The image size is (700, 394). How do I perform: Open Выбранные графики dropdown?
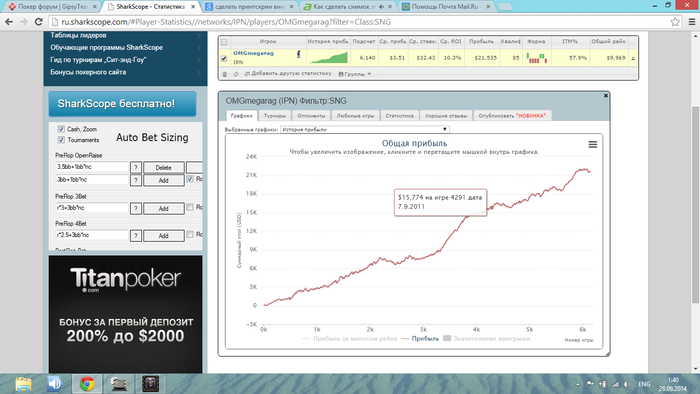[365, 129]
